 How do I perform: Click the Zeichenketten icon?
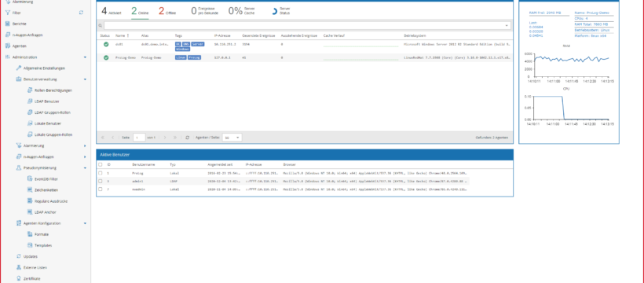(x=30, y=190)
